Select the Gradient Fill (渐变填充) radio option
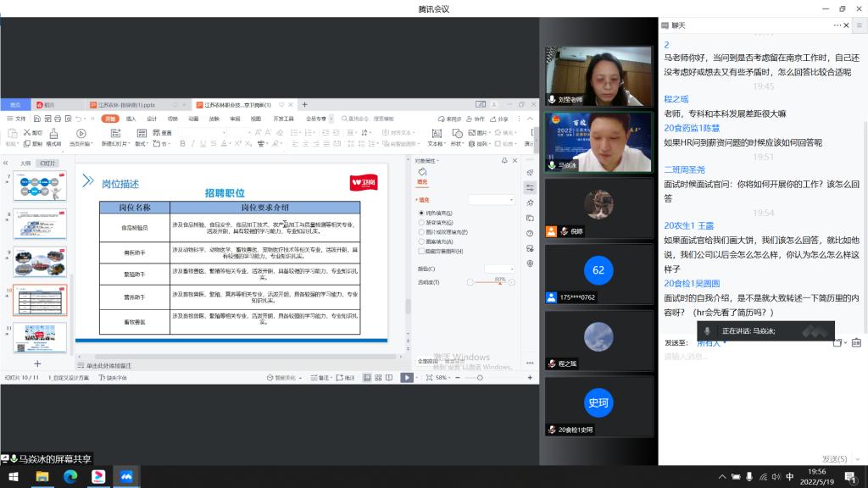Screen dimensions: 868x488 [x=421, y=222]
